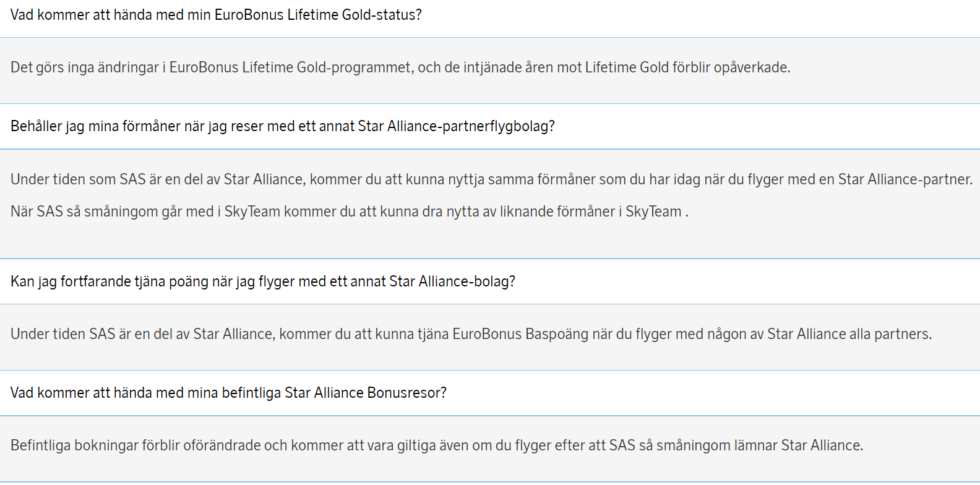Click the final 'SkyTeam' word in the second answer
980x485 pixels.
tap(653, 212)
